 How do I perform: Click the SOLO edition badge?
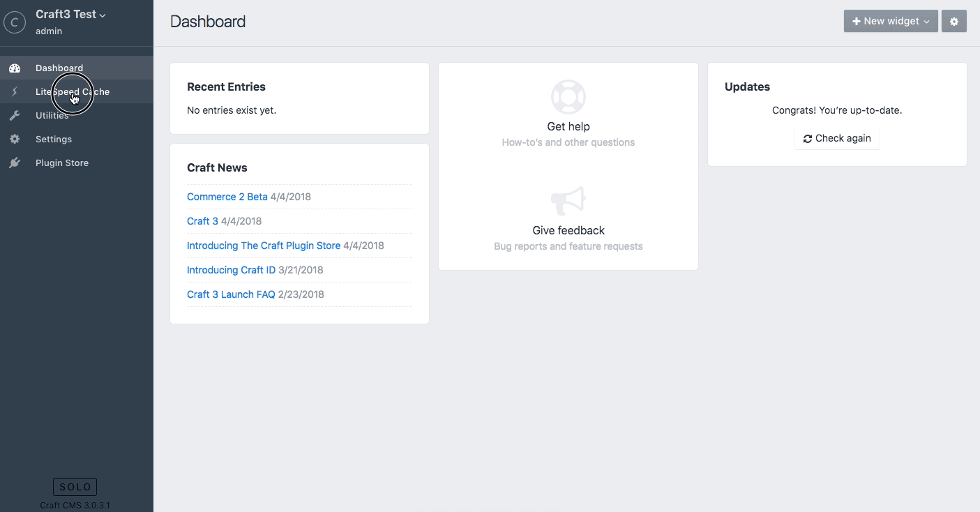click(x=75, y=487)
